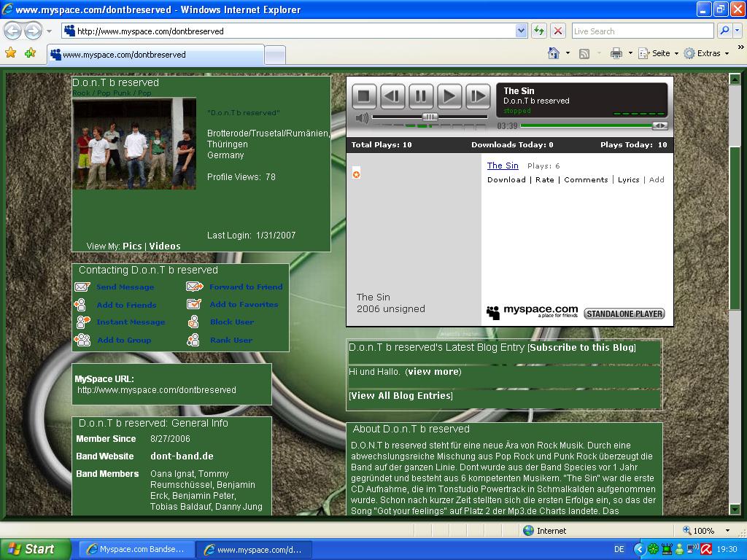Visit dont-band.de band website link
The width and height of the screenshot is (747, 560).
[x=182, y=456]
